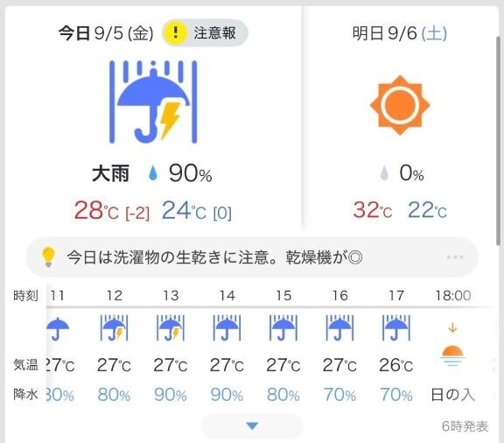The width and height of the screenshot is (504, 443).
Task: Open the laundry advice tip text
Action: (x=214, y=257)
